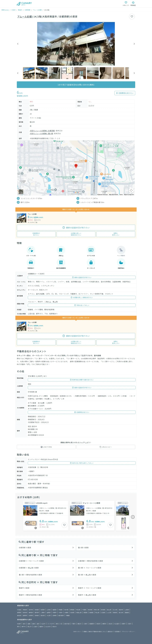This screenshot has height=644, width=152.
Task: Select the toilet photo thumbnail
Action: pyautogui.click(x=118, y=73)
